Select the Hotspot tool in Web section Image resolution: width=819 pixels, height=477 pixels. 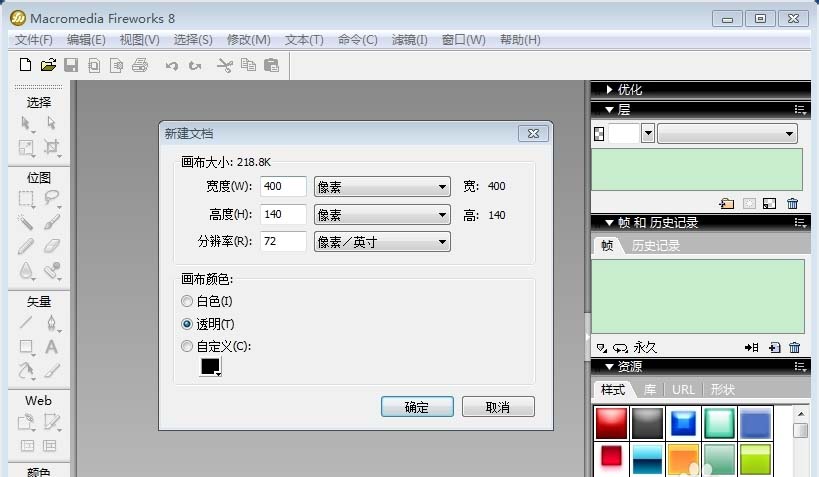coord(26,422)
